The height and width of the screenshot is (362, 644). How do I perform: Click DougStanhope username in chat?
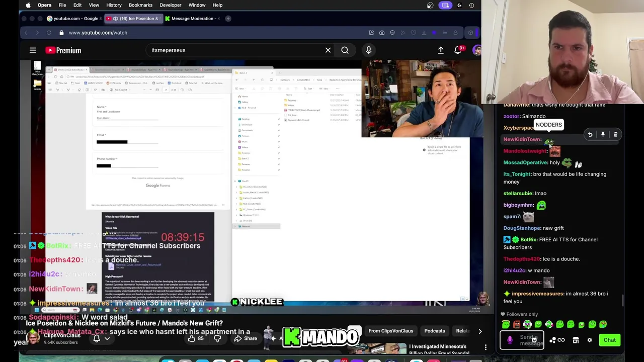pyautogui.click(x=521, y=228)
